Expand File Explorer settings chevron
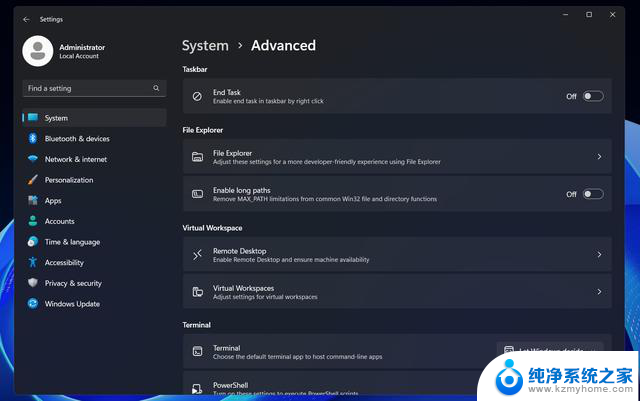 click(x=599, y=157)
